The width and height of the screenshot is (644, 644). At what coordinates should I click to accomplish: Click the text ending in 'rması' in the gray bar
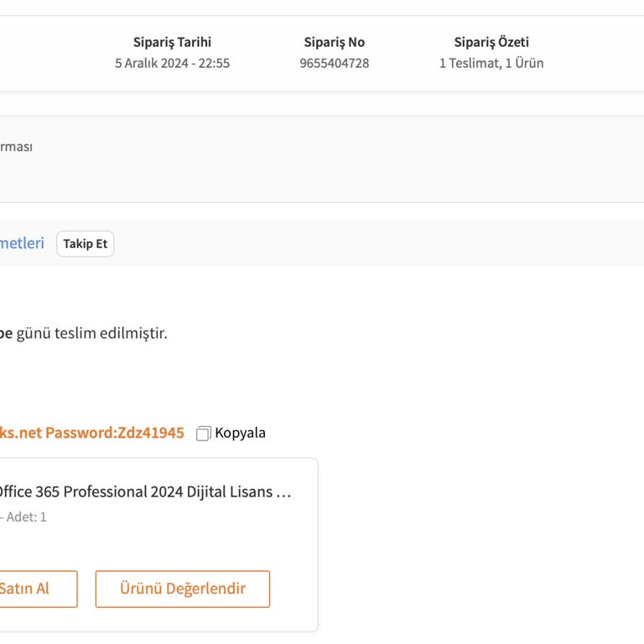[x=15, y=146]
